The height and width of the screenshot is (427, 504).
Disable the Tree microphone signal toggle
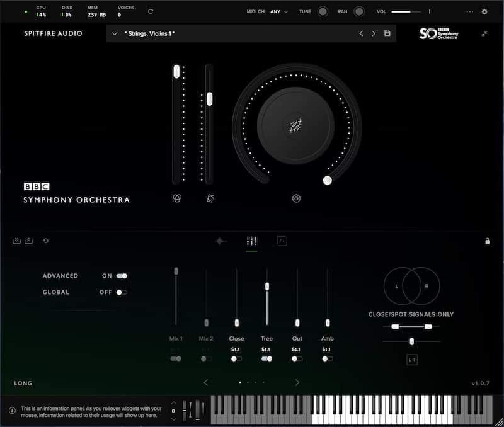pos(266,357)
